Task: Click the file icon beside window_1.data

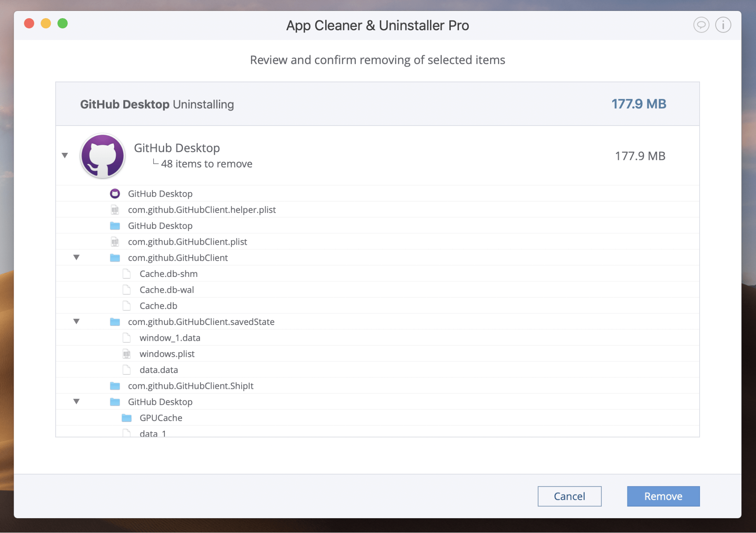Action: coord(127,338)
